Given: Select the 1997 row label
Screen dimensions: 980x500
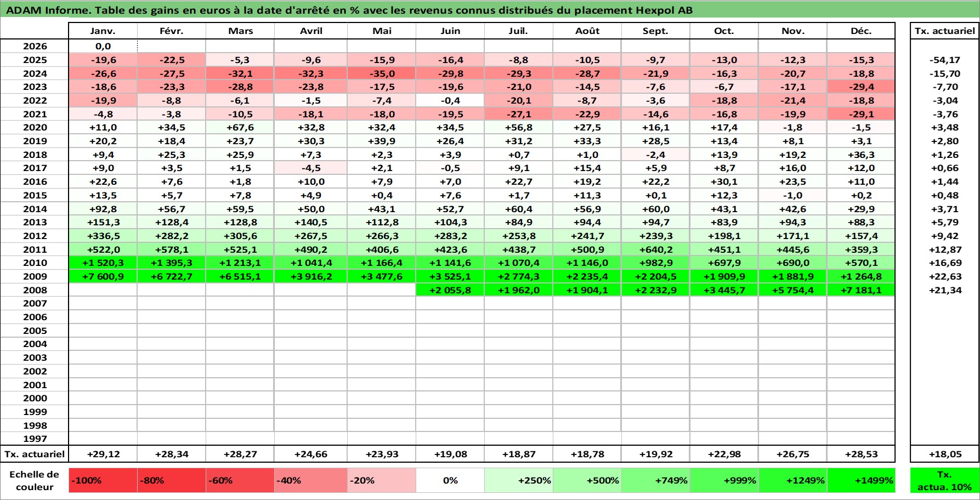Looking at the screenshot, I should (35, 439).
